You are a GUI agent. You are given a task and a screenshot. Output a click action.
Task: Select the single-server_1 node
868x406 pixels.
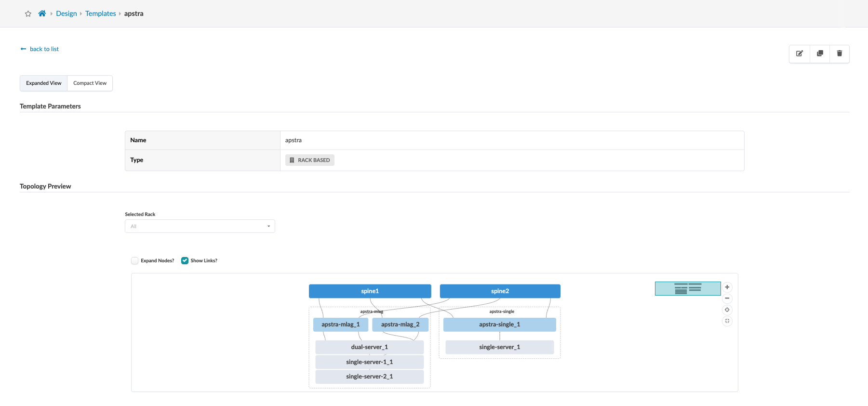click(x=500, y=347)
